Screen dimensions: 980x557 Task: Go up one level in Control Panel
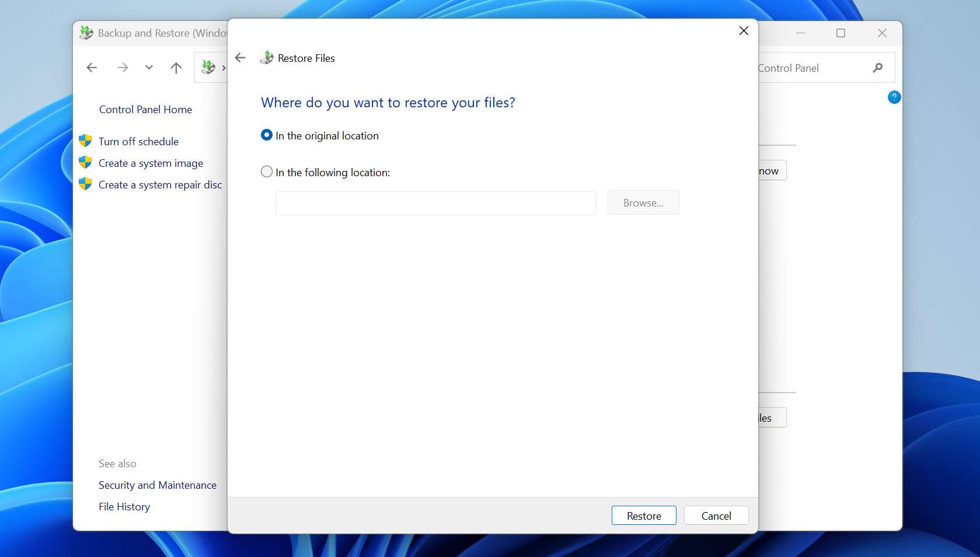176,68
